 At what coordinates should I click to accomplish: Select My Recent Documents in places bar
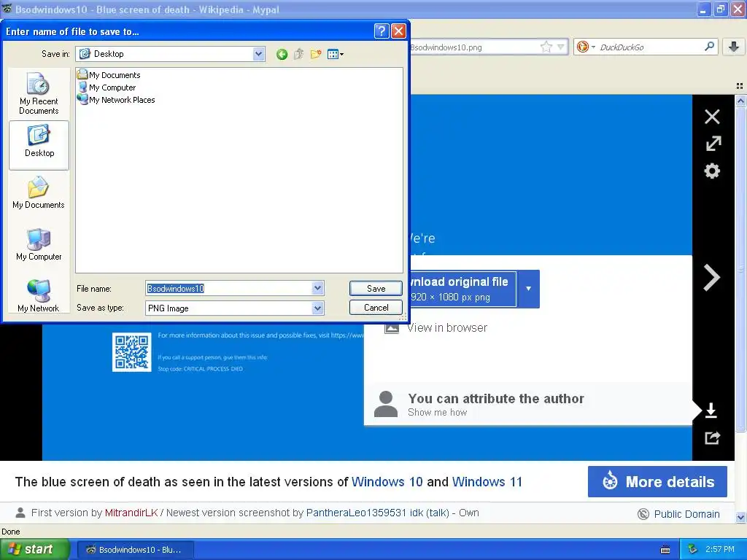(39, 93)
